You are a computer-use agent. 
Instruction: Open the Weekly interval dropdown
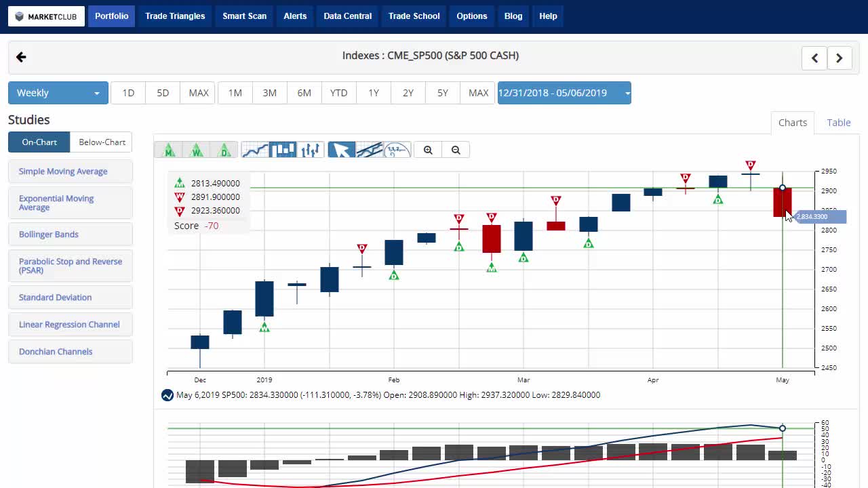[58, 93]
